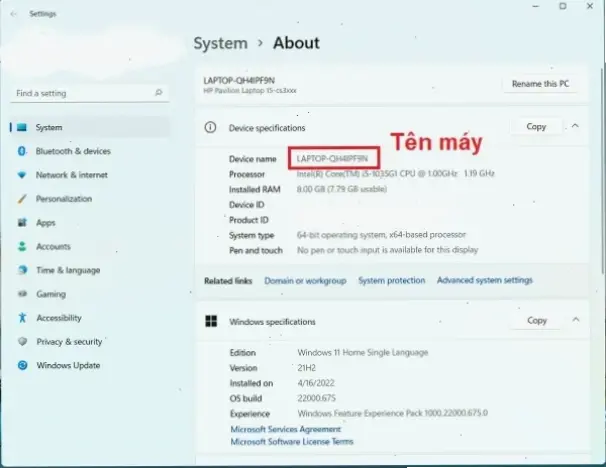
Task: Go to Privacy & security
Action: (x=89, y=342)
